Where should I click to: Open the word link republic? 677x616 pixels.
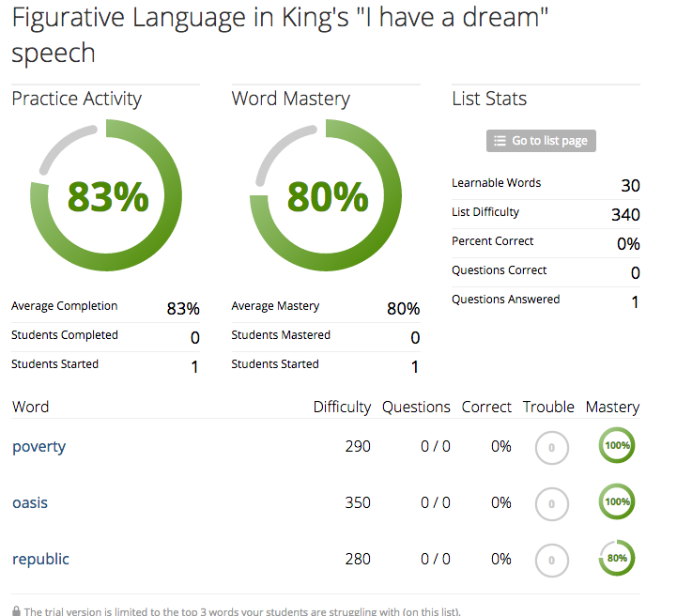40,559
